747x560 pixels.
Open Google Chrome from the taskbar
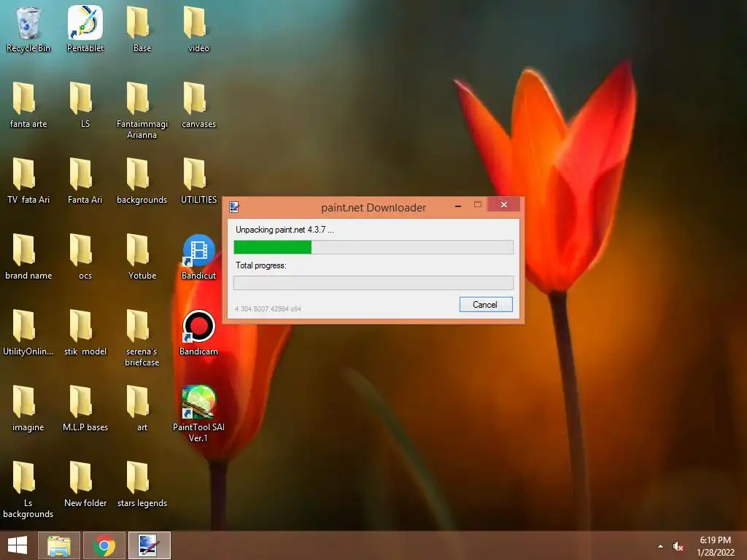tap(104, 545)
